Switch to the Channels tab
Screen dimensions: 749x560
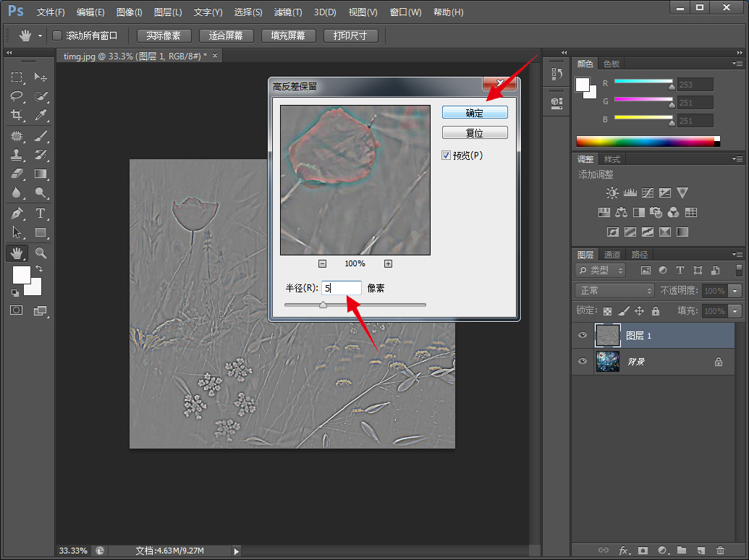coord(612,255)
